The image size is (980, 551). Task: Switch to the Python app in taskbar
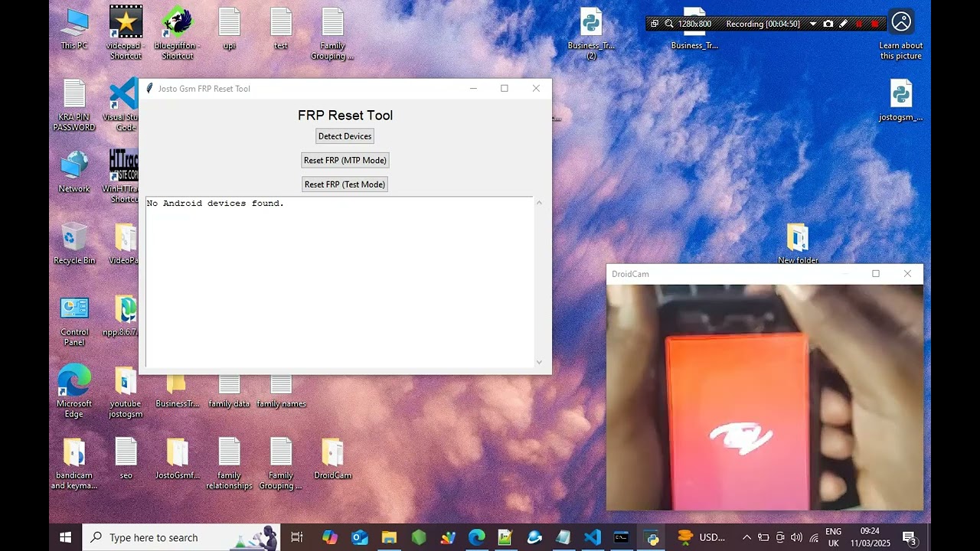(x=652, y=537)
